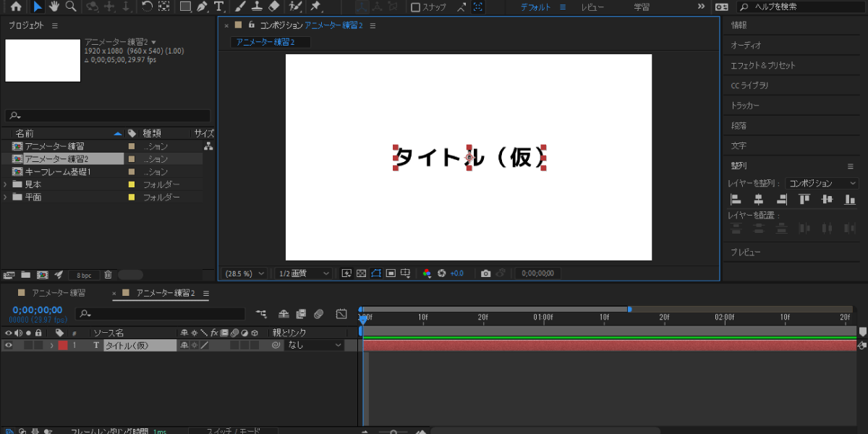Toggle frame blending for timeline
Image resolution: width=868 pixels, height=434 pixels.
click(301, 314)
